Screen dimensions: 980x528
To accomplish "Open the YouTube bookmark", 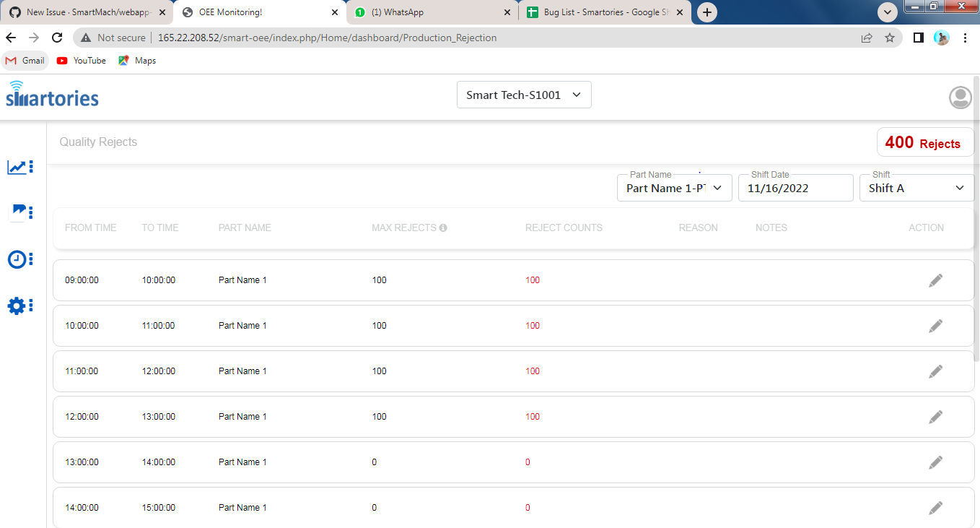I will click(82, 61).
